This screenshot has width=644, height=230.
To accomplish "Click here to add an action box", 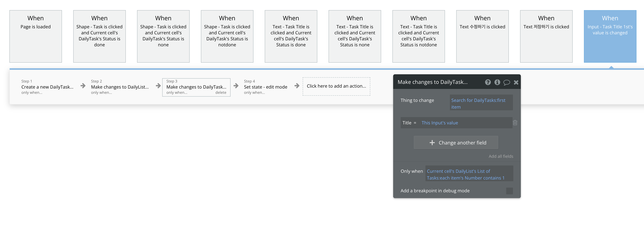I will [336, 86].
